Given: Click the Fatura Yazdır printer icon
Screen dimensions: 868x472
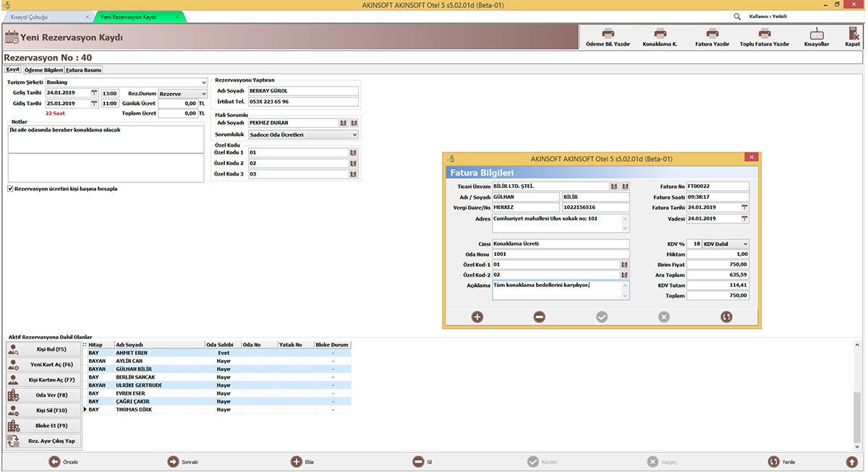Looking at the screenshot, I should [712, 33].
